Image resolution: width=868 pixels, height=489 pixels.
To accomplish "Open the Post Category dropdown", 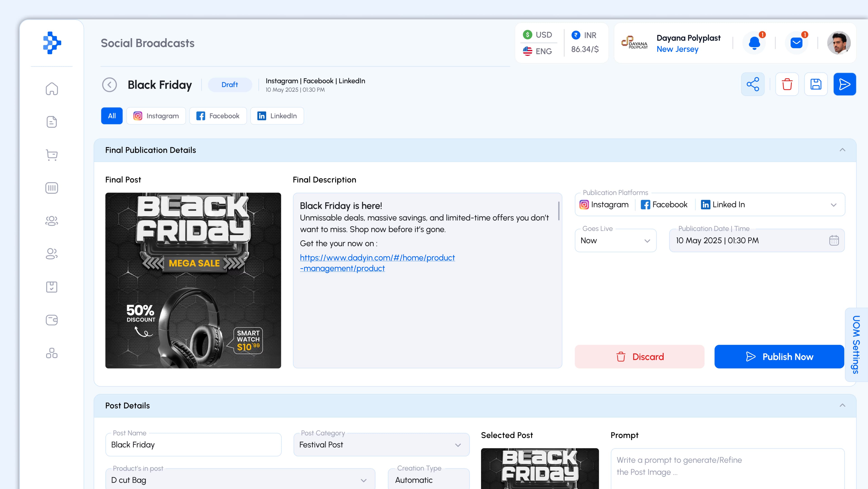I will pyautogui.click(x=381, y=445).
